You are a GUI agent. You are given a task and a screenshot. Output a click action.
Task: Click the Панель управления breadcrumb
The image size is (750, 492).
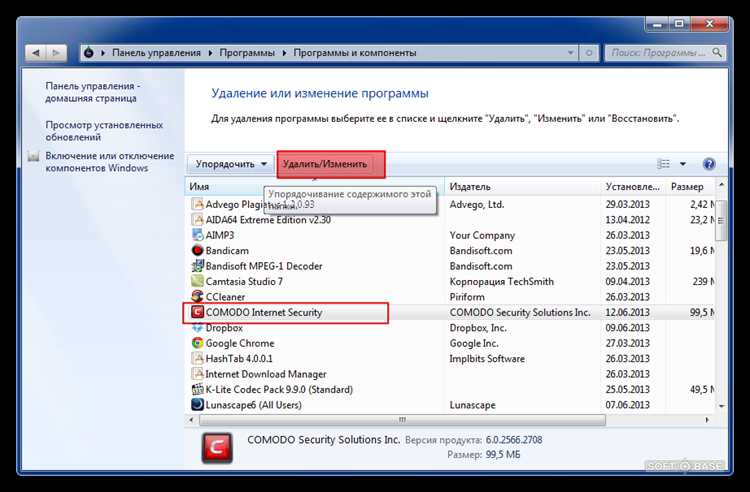coord(156,53)
